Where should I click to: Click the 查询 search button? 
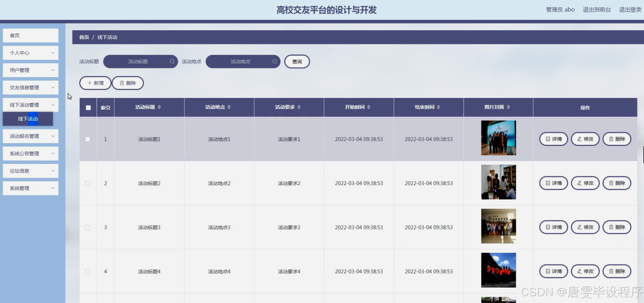[297, 61]
